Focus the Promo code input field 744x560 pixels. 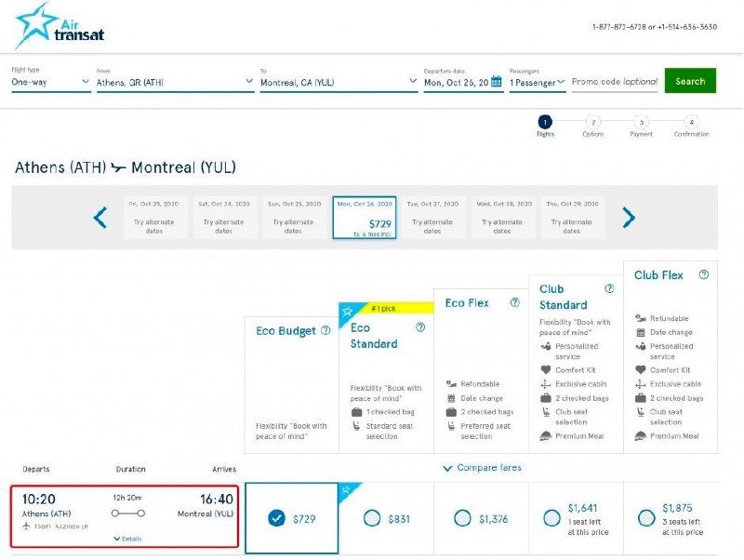point(615,82)
